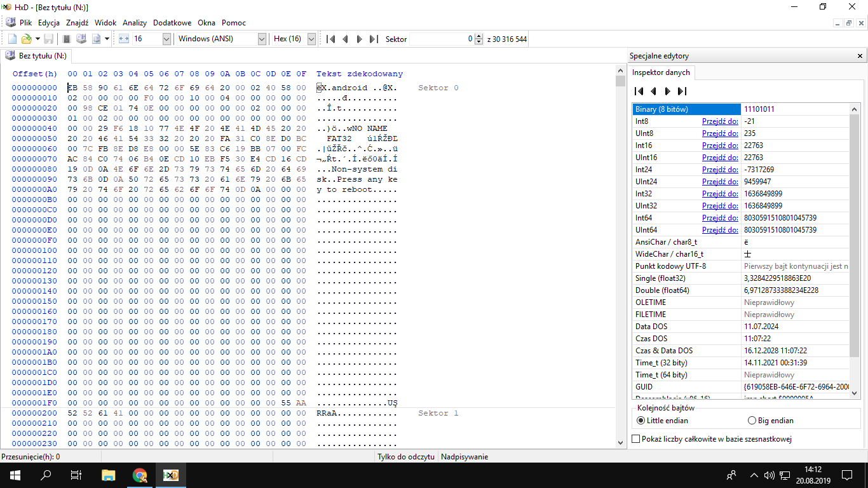Jump to first byte in data inspector

click(x=639, y=91)
